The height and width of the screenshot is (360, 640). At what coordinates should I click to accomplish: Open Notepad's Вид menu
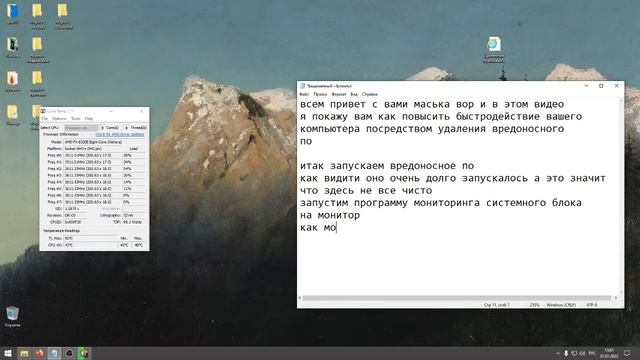[354, 94]
